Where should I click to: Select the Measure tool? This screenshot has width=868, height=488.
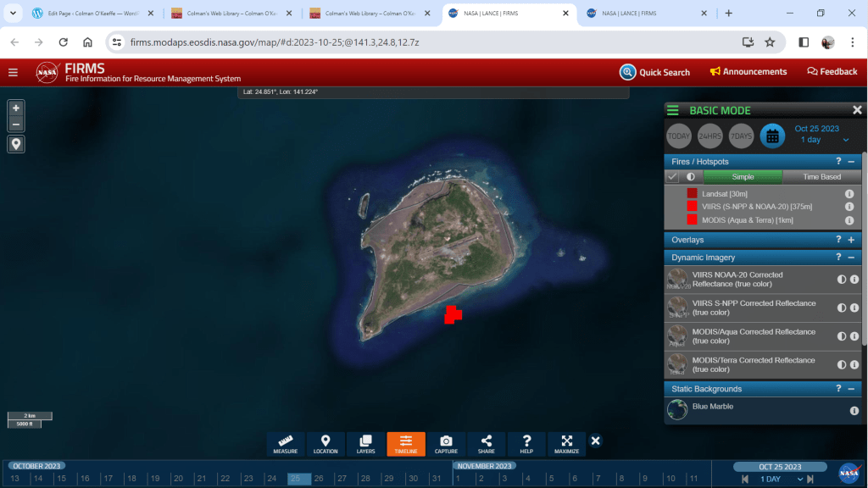coord(285,444)
